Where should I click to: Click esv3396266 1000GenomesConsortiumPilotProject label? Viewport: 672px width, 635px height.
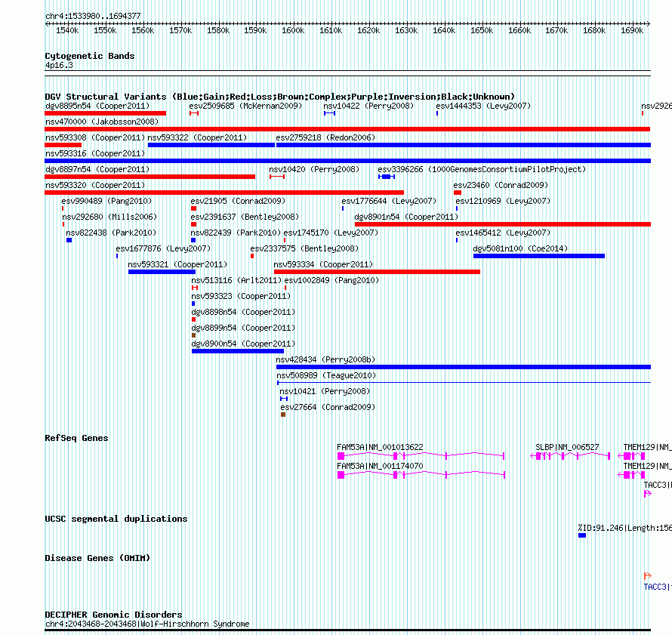pyautogui.click(x=482, y=169)
